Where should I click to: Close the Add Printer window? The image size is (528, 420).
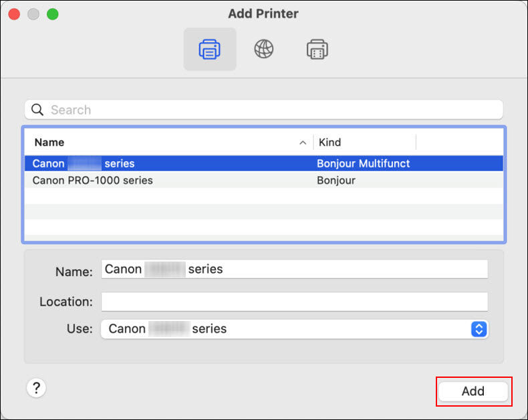point(14,14)
